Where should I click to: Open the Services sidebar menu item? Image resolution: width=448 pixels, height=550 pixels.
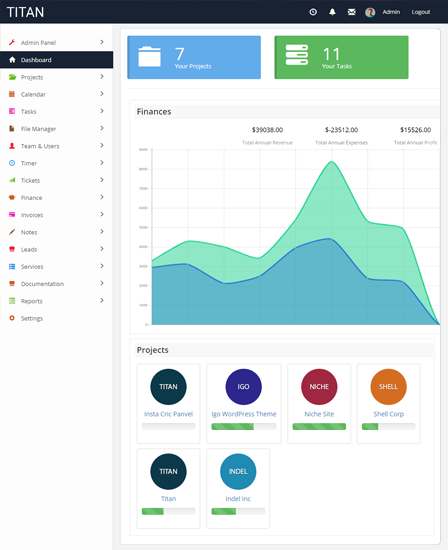tap(56, 266)
